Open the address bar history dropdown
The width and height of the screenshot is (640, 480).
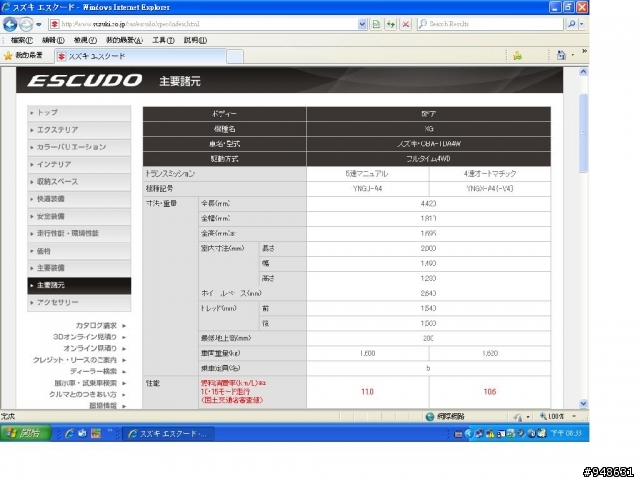click(362, 24)
